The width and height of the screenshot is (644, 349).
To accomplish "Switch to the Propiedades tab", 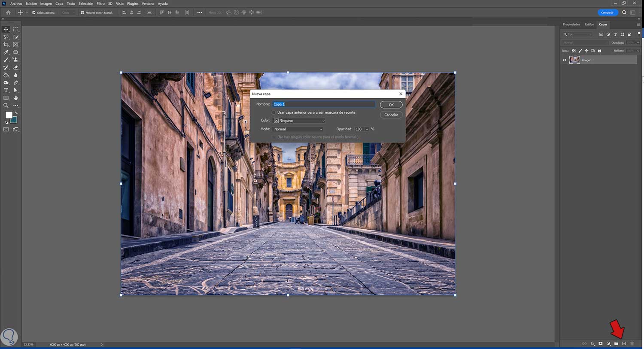I will pyautogui.click(x=571, y=24).
